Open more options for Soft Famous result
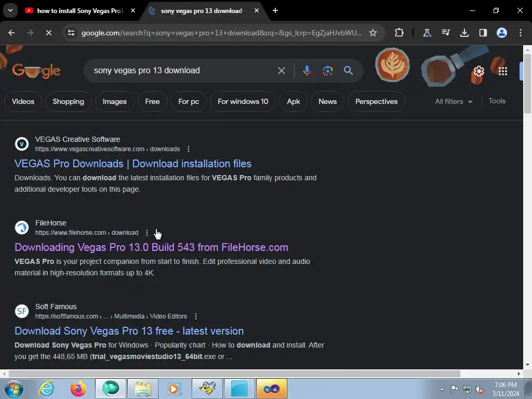The height and width of the screenshot is (399, 532). pyautogui.click(x=196, y=316)
